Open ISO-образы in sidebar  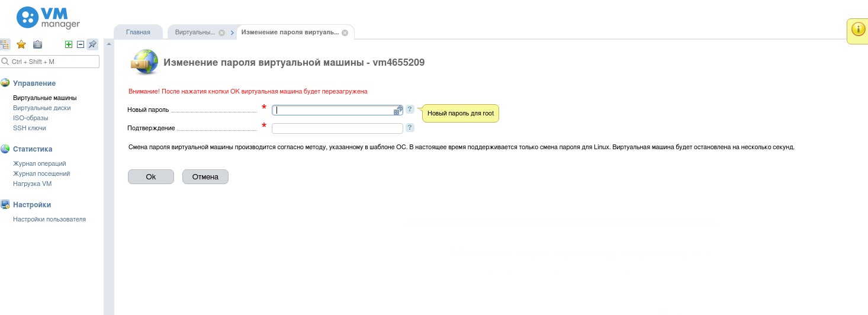[31, 118]
